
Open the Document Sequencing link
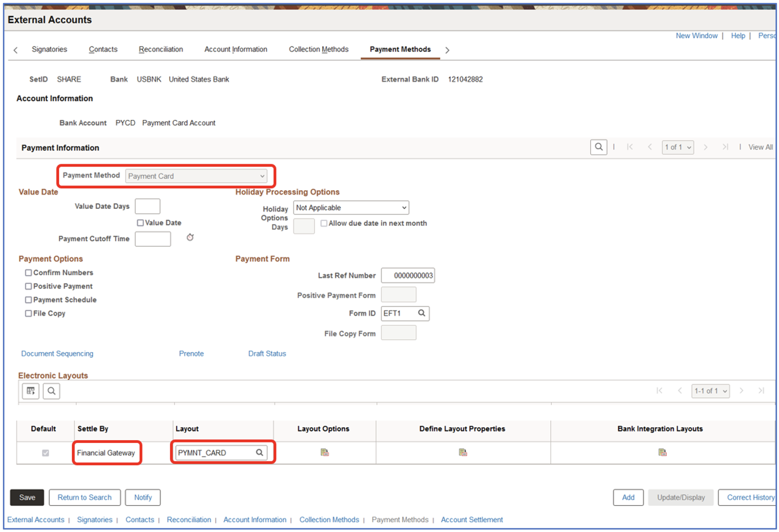pyautogui.click(x=57, y=354)
